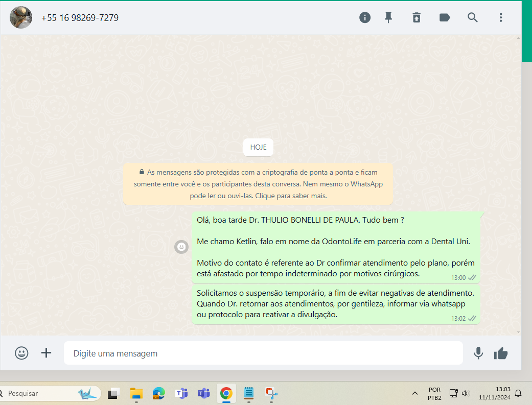The width and height of the screenshot is (532, 405).
Task: Open Task View on the taskbar
Action: click(x=113, y=393)
